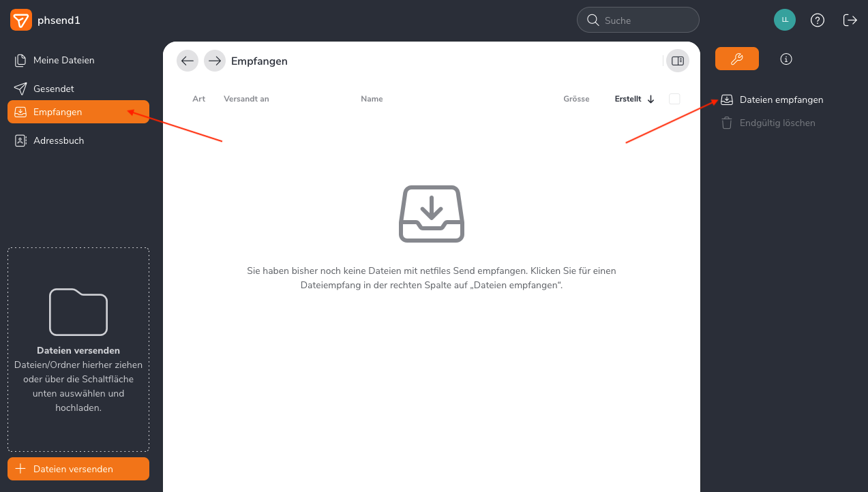Open the help question mark icon

[817, 20]
